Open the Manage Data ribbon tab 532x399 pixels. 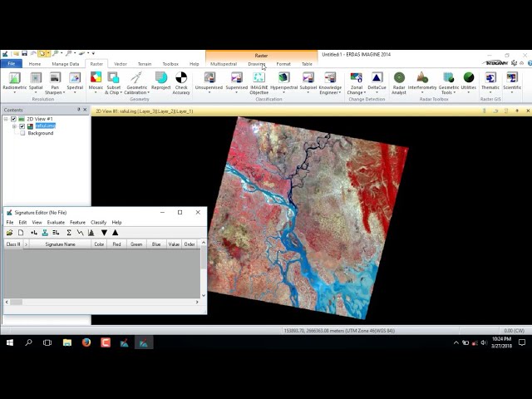pyautogui.click(x=66, y=64)
